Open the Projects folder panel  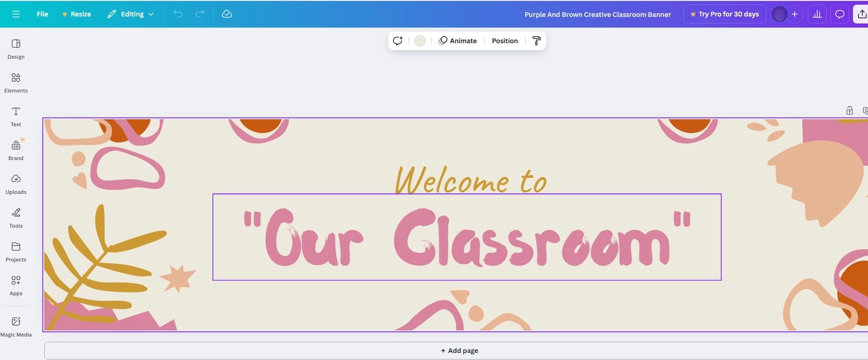click(x=16, y=252)
